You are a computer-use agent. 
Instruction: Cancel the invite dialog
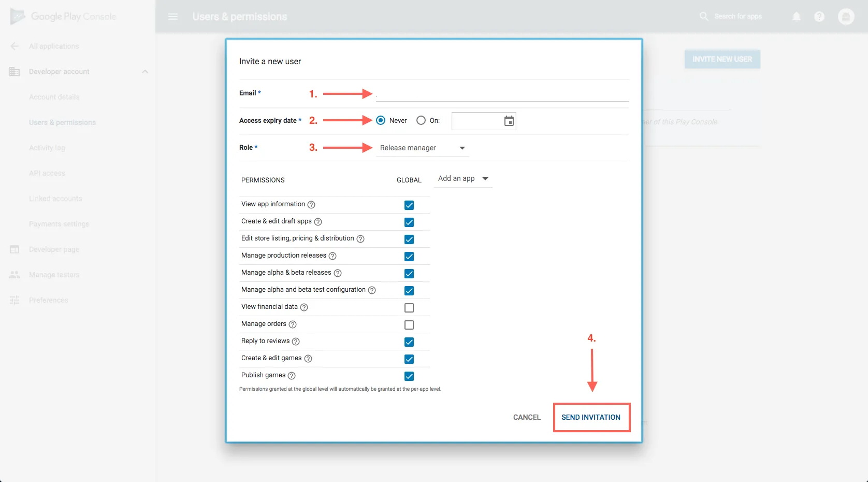[527, 417]
